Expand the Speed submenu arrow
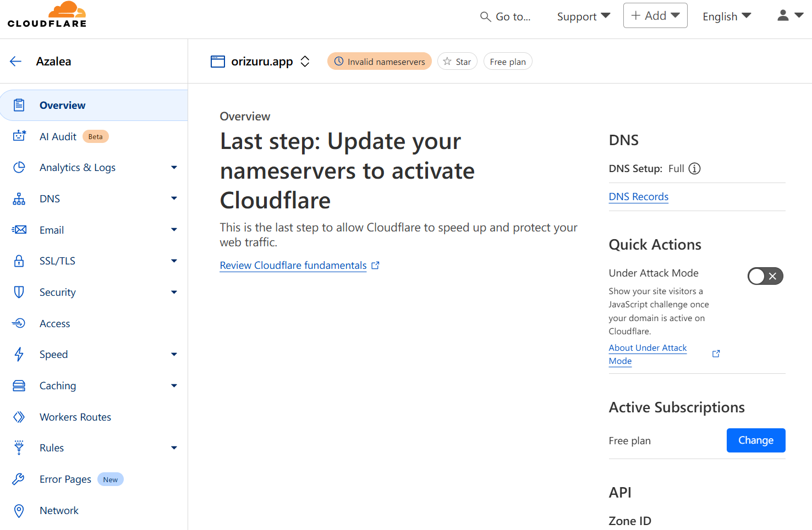Screen dimensions: 812x530 pos(174,355)
